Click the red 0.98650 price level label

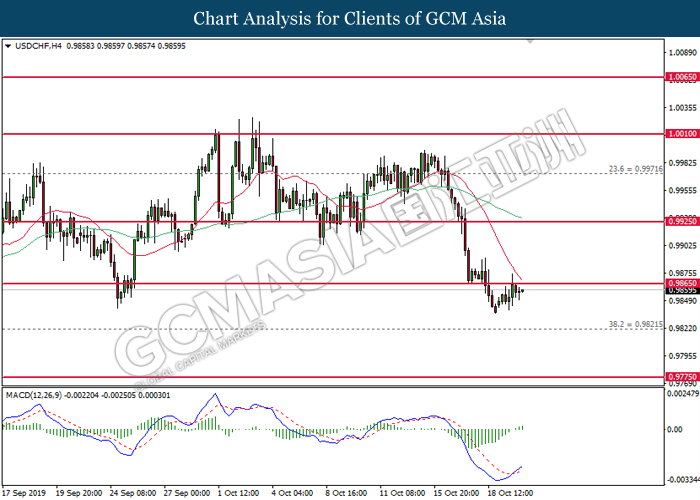(x=683, y=283)
